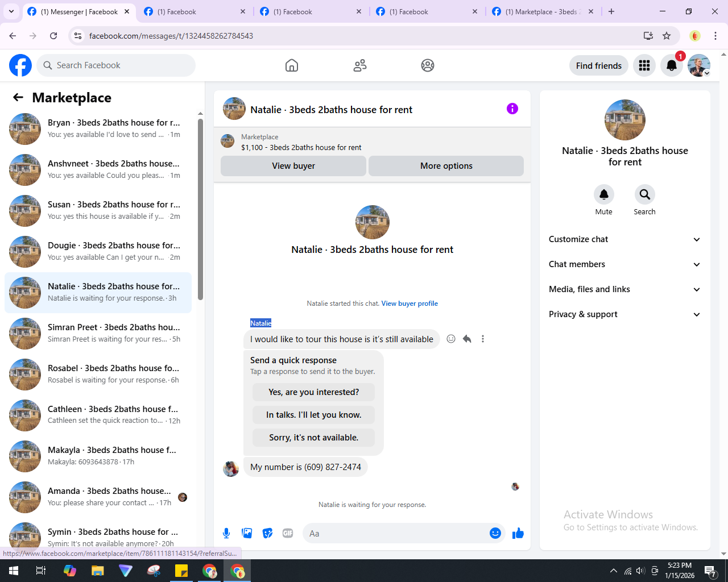Click the More options button
The image size is (728, 582).
click(446, 166)
